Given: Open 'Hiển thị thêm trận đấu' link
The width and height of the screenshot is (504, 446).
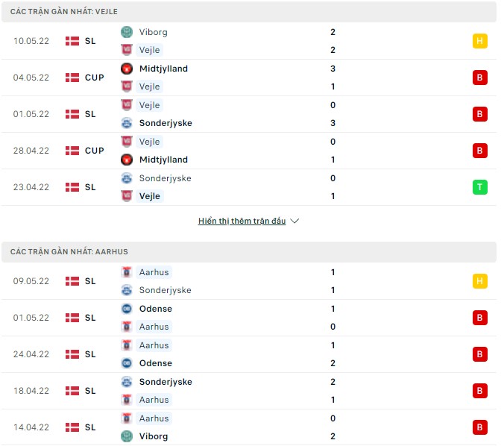Looking at the screenshot, I should pos(242,222).
